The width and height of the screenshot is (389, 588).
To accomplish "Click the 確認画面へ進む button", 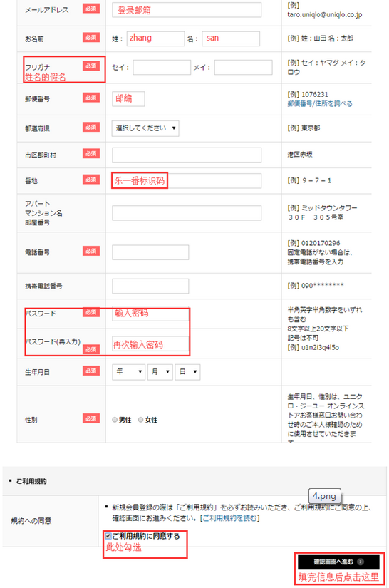I will 338,562.
